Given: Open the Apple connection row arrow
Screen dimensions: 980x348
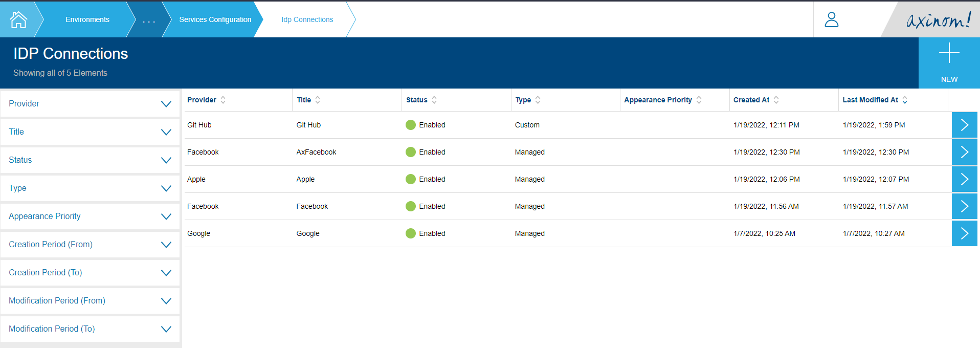Looking at the screenshot, I should point(964,179).
